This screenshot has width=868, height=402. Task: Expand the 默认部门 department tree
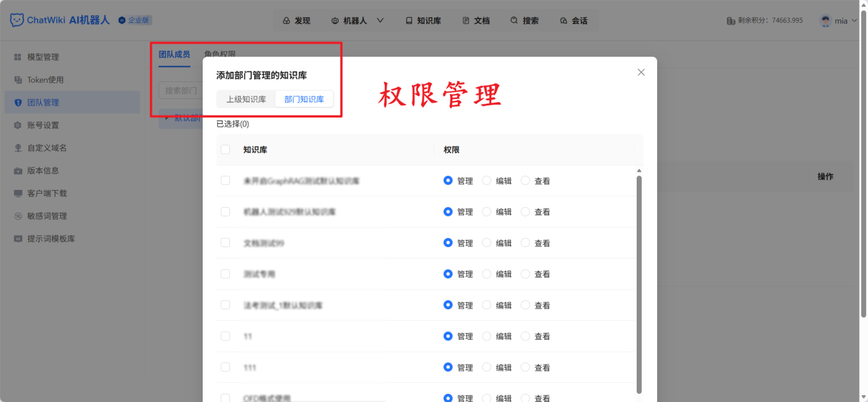coord(166,119)
